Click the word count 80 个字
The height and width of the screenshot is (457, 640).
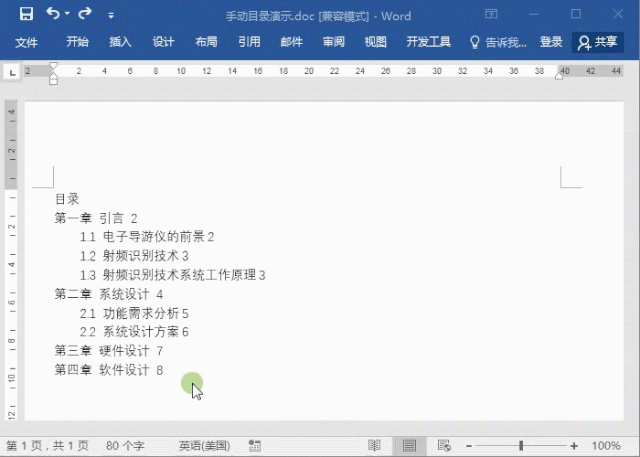125,446
